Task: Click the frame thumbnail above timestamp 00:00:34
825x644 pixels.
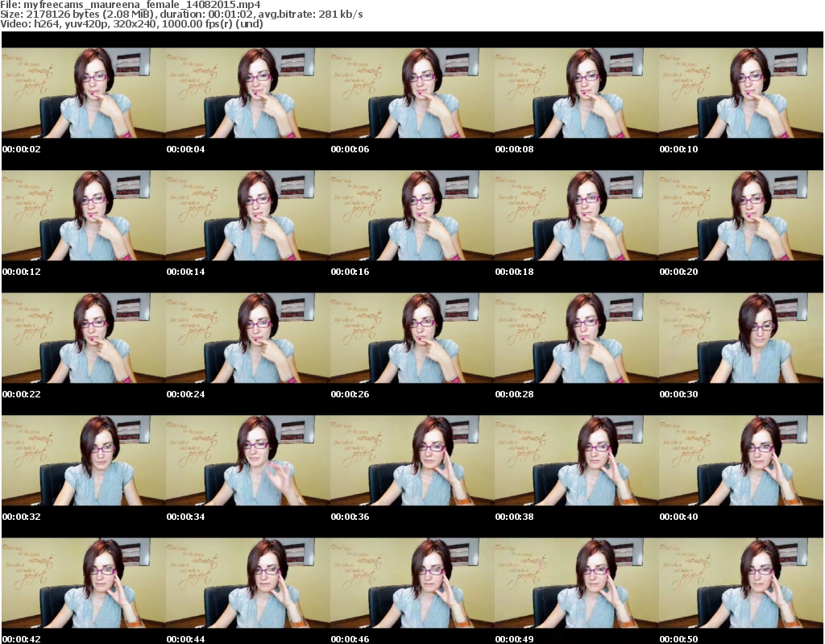Action: click(248, 461)
